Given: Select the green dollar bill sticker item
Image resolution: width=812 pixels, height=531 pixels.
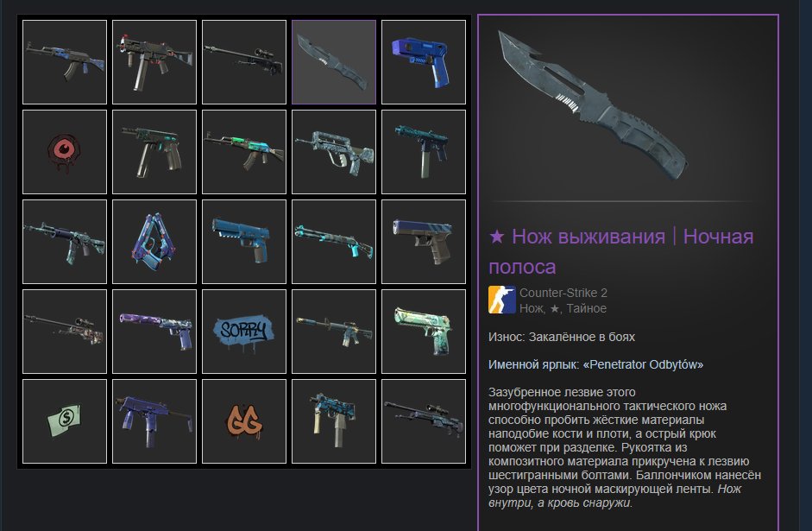Looking at the screenshot, I should (65, 421).
